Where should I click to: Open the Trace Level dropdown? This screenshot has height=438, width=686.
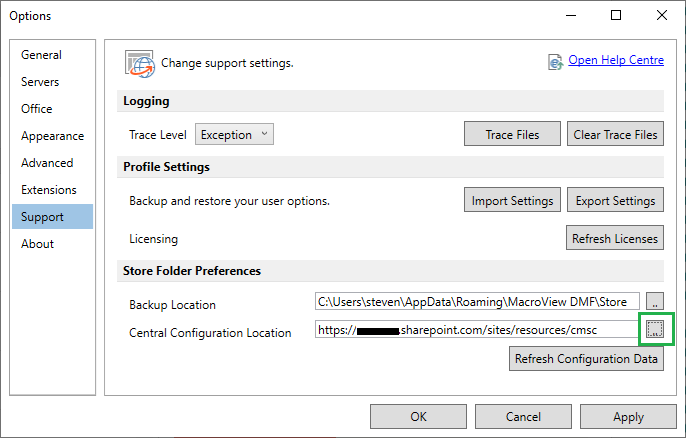coord(234,134)
